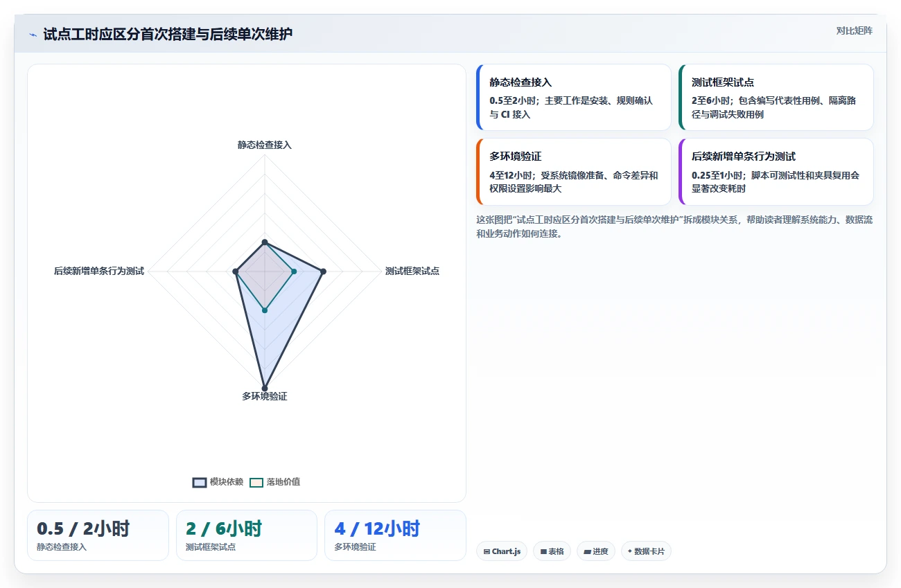The width and height of the screenshot is (901, 588).
Task: Click the 静态检查接入 radar axis label
Action: 265,145
